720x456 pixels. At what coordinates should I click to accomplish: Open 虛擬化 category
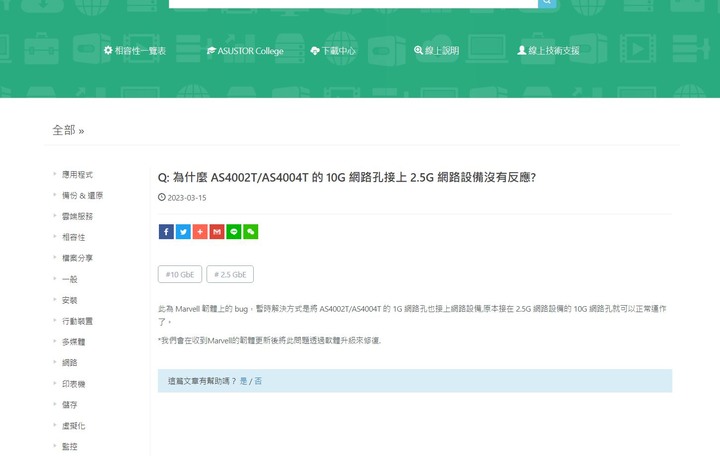[73, 425]
